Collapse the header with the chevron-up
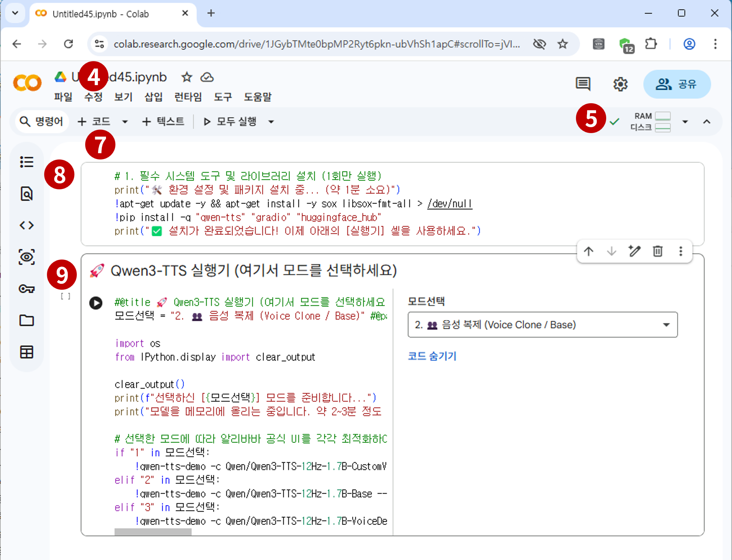Viewport: 732px width, 560px height. (x=707, y=122)
